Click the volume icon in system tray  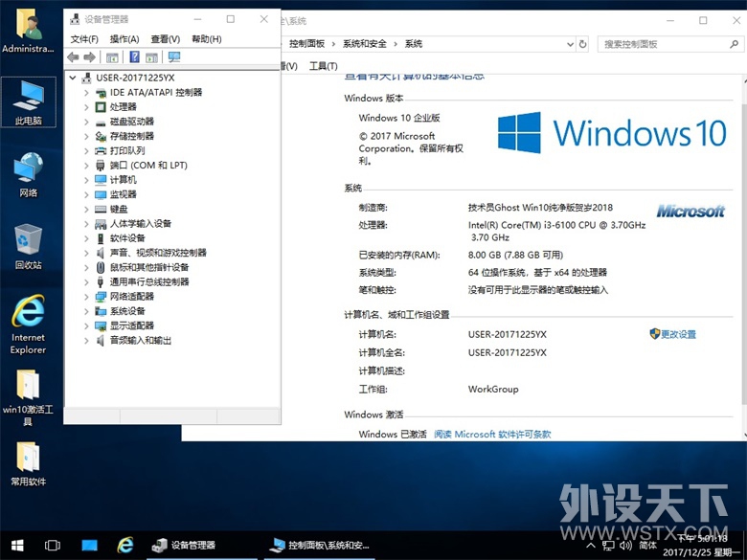625,546
